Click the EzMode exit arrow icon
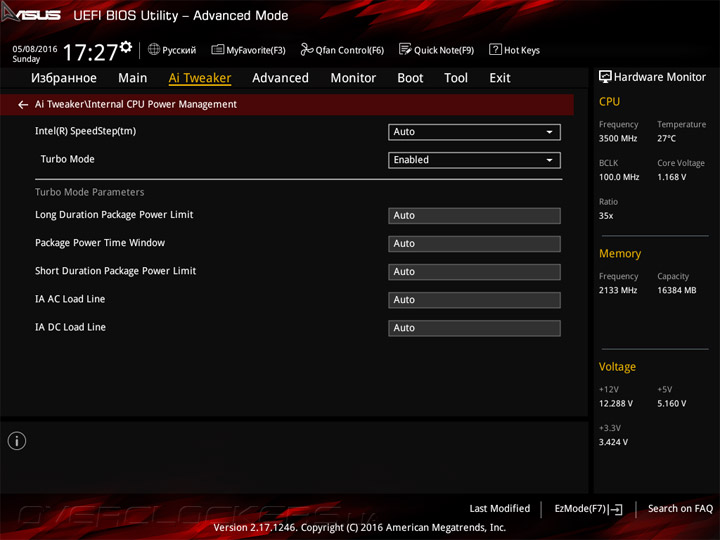Image resolution: width=720 pixels, height=540 pixels. 616,509
